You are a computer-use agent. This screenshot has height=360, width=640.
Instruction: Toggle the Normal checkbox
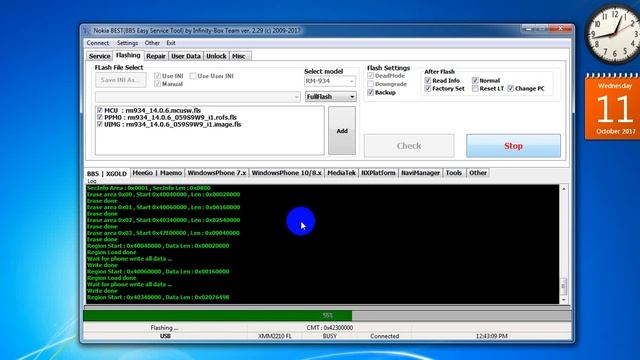pos(475,80)
